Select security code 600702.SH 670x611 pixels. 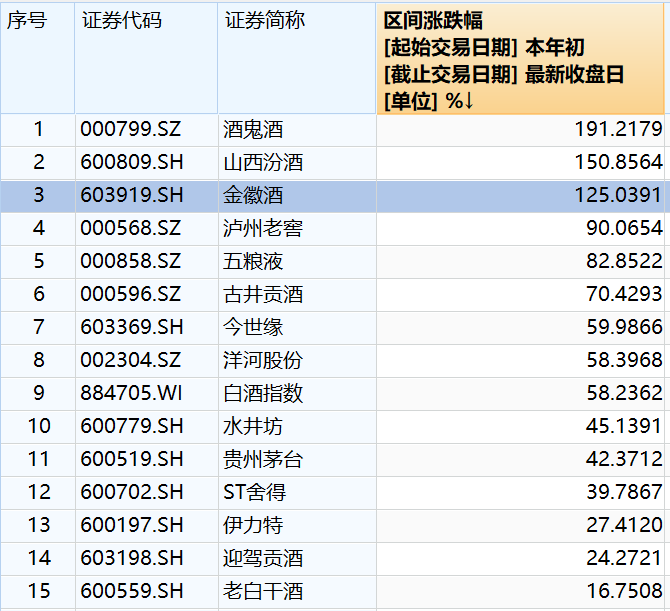point(132,492)
